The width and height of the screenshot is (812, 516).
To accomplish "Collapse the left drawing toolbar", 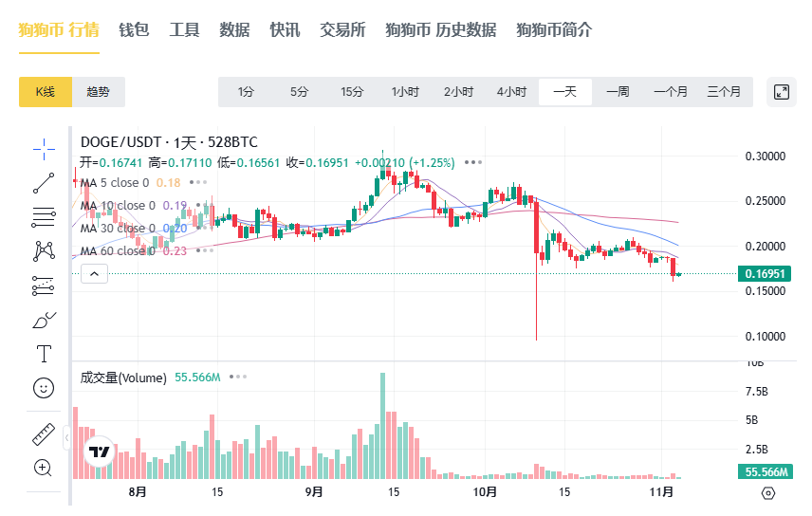I will (67, 438).
